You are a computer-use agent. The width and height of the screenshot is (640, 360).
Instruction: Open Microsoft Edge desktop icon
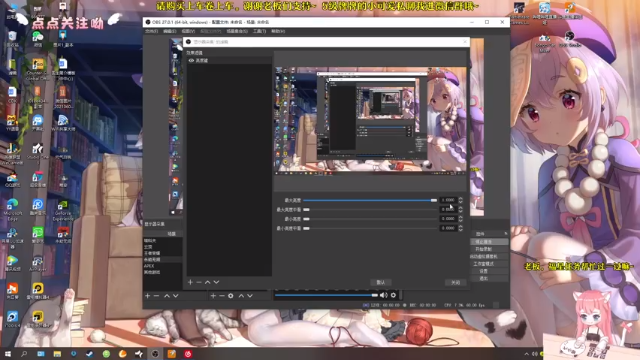[x=12, y=208]
